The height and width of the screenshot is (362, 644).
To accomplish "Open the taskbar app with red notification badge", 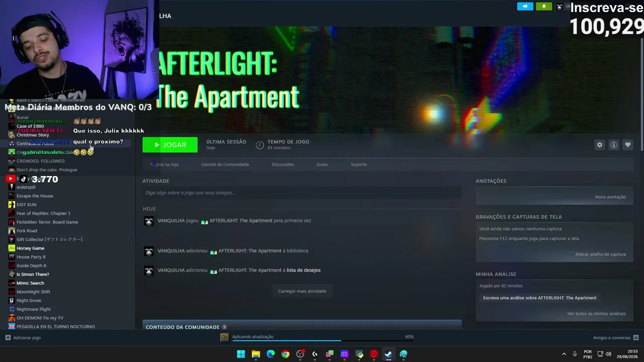I will pos(300,354).
